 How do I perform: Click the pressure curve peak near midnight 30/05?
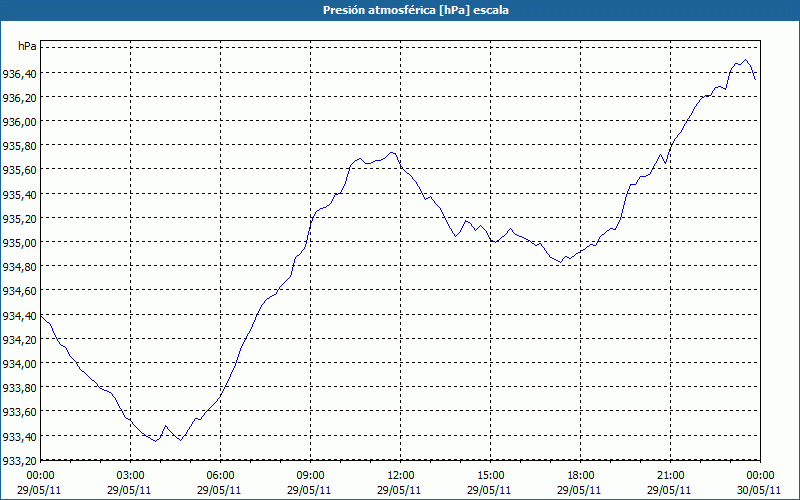(x=745, y=60)
